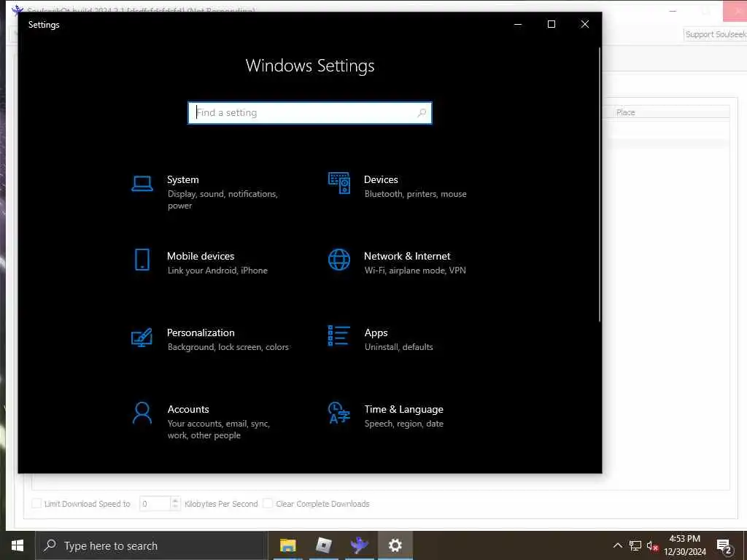Click the Time & Language heading text

(x=404, y=409)
